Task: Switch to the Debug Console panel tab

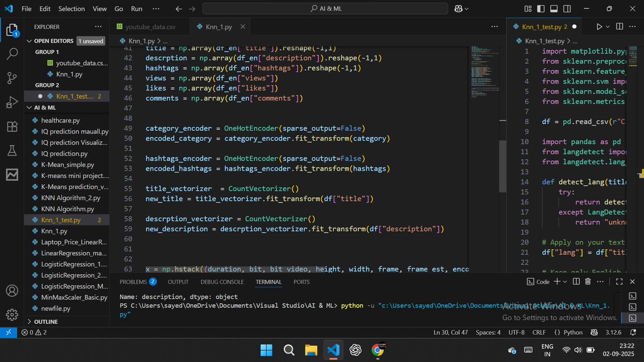Action: pos(222,282)
